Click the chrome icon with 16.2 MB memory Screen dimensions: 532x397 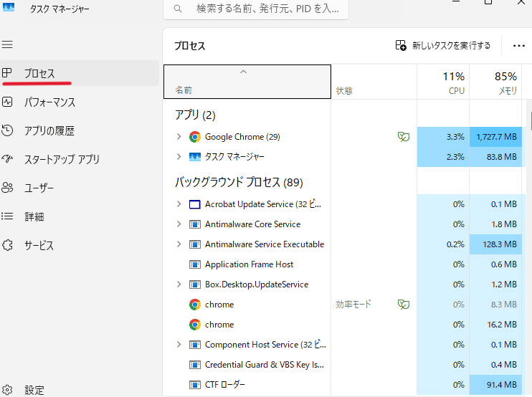pos(195,325)
